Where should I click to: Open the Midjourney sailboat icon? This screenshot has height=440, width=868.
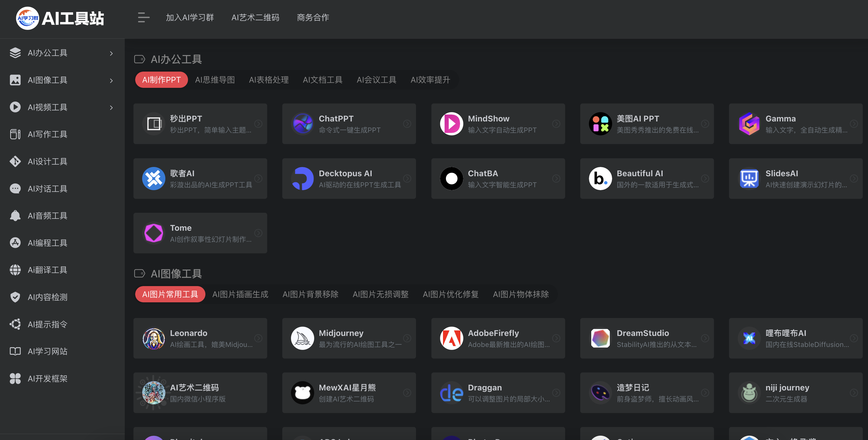[x=303, y=338]
